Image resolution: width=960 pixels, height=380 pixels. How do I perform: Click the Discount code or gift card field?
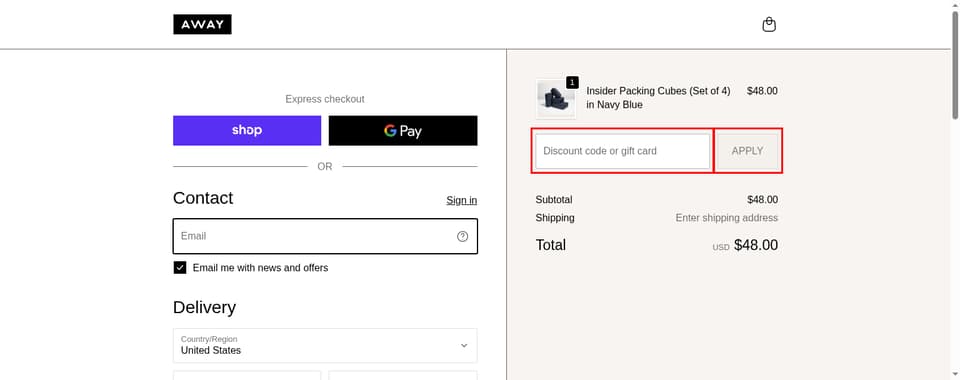click(623, 151)
